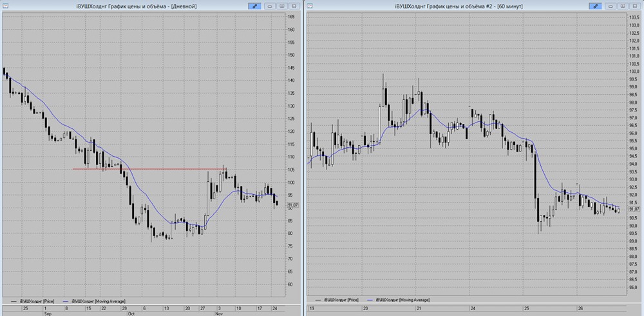Click the 165 value on the daily price axis
The width and height of the screenshot is (644, 316).
[x=291, y=17]
